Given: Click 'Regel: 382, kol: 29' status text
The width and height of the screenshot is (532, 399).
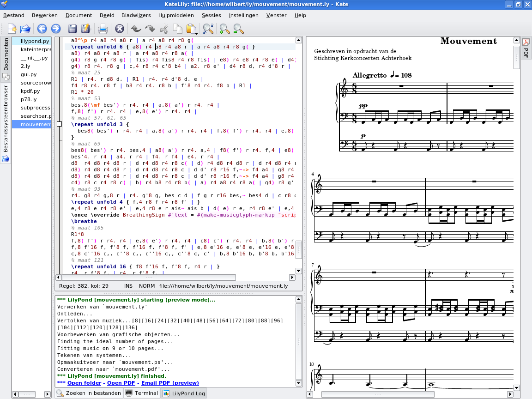Looking at the screenshot, I should pyautogui.click(x=84, y=286).
